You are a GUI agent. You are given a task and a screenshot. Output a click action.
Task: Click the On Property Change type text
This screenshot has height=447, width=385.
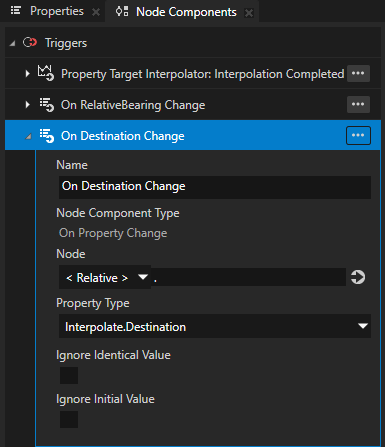click(x=113, y=233)
